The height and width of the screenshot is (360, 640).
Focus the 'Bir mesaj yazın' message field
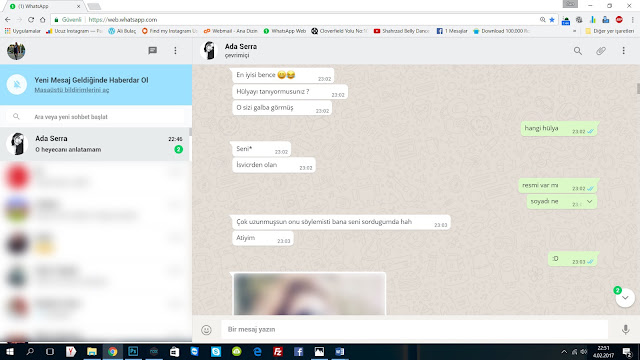coord(414,329)
